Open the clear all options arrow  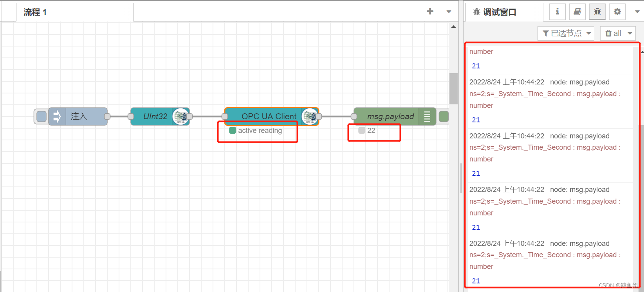[630, 33]
